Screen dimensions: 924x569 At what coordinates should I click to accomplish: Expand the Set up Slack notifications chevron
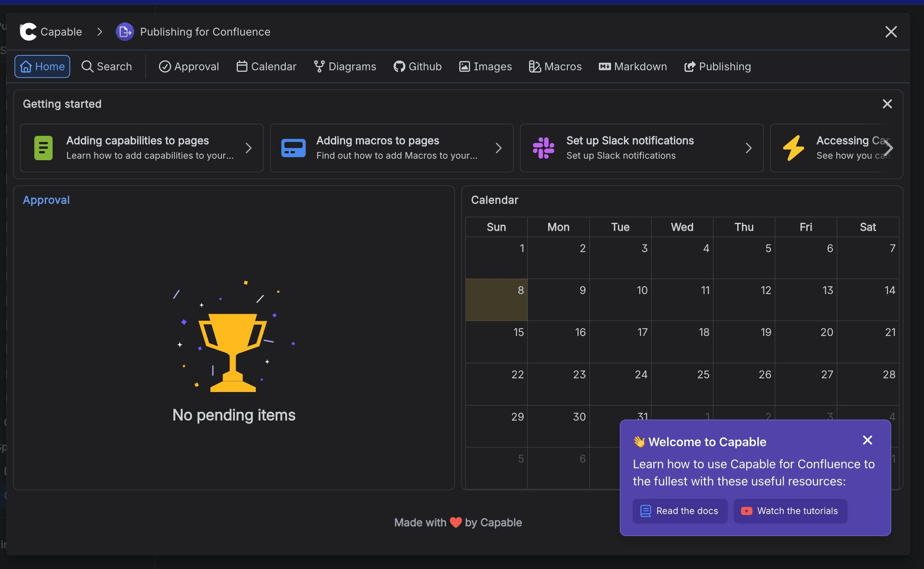coord(748,148)
